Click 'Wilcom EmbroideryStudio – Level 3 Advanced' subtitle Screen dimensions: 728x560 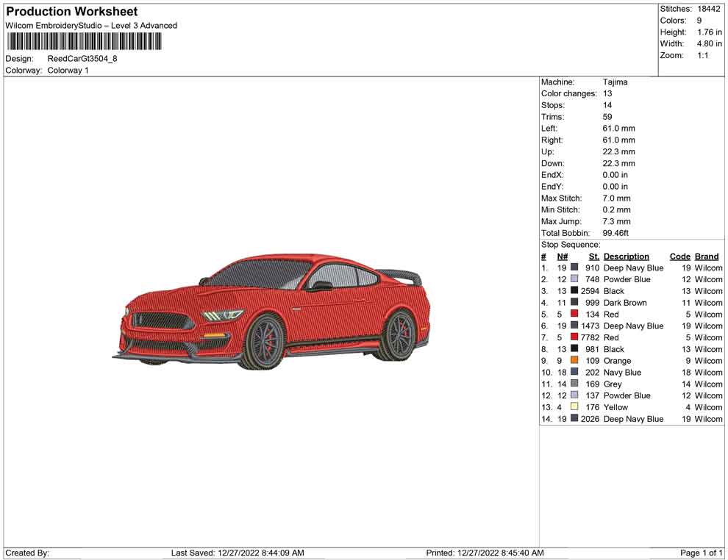click(91, 26)
